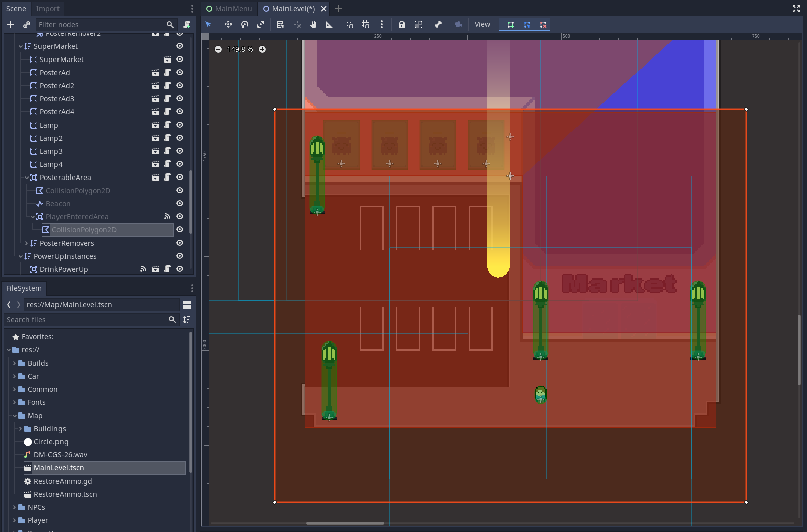The height and width of the screenshot is (532, 807).
Task: Switch to the Import dock tab
Action: point(48,9)
